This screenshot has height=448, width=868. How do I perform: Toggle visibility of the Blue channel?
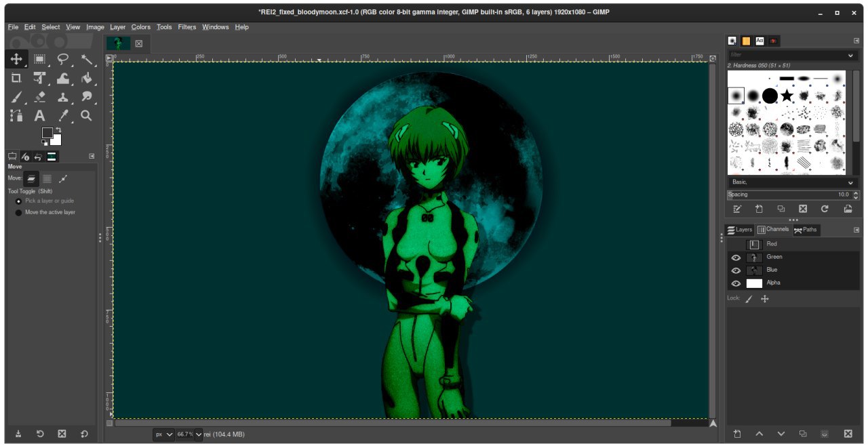[736, 270]
